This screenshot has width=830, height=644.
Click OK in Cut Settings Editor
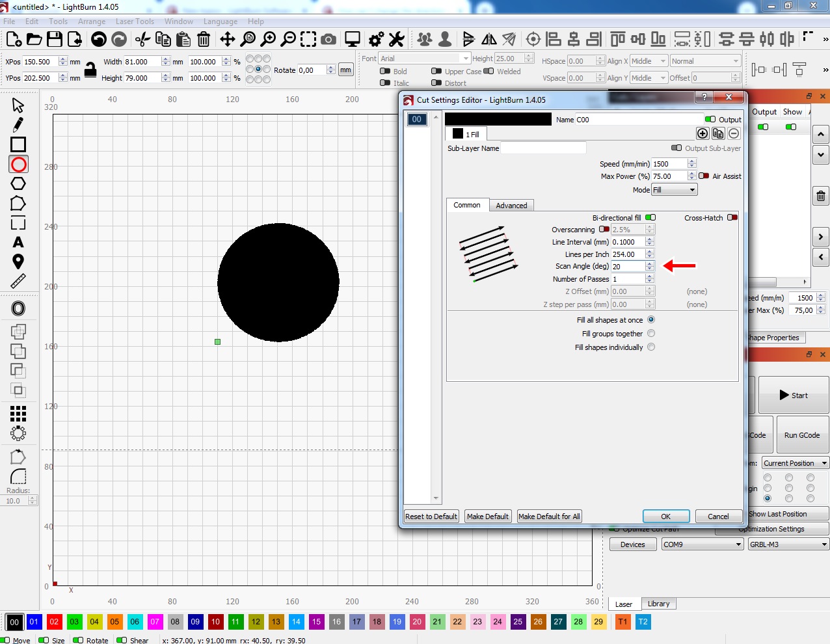[666, 517]
